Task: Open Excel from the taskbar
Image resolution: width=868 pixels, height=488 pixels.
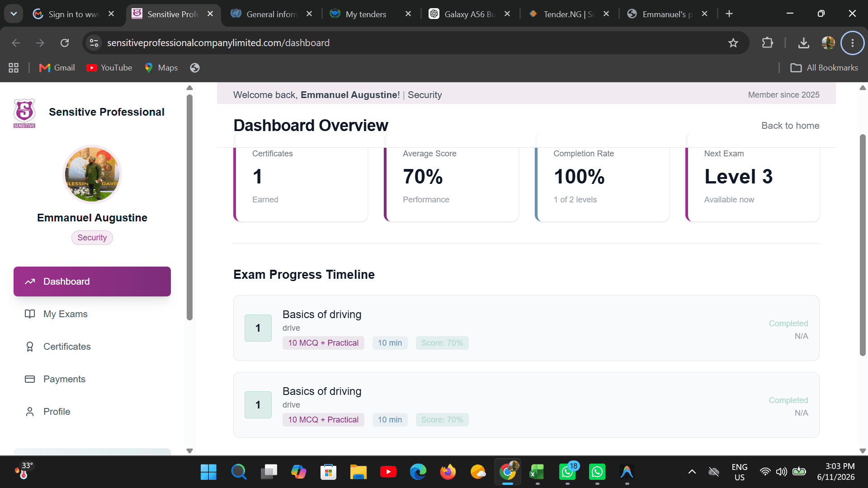Action: coord(538,472)
